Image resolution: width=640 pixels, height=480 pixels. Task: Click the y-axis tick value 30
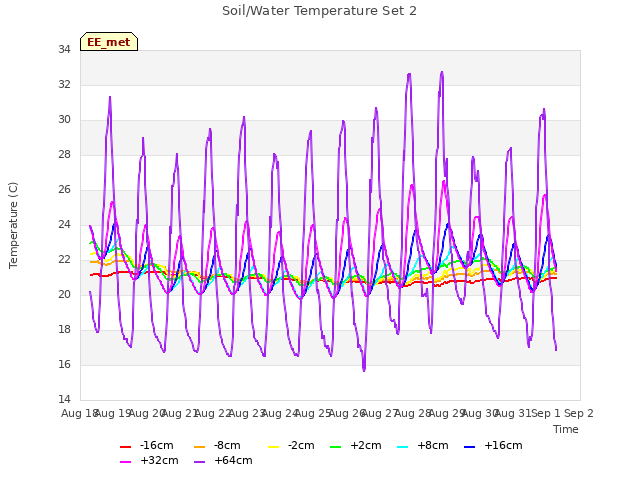click(64, 120)
